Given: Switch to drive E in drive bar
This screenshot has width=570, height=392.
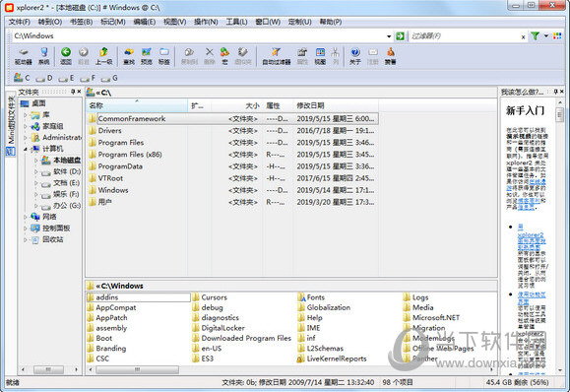Looking at the screenshot, I should tap(66, 78).
